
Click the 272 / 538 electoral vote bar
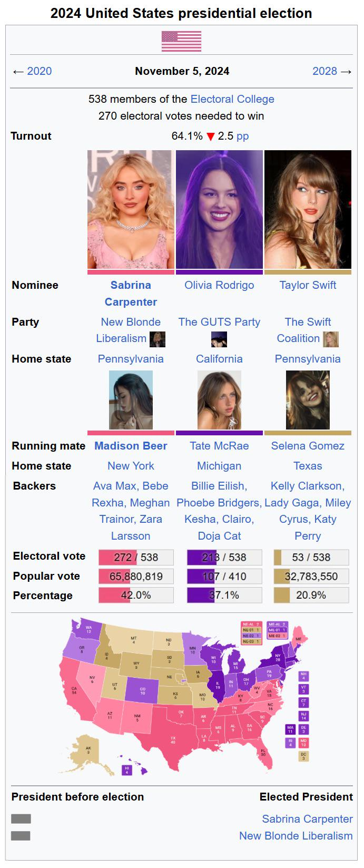click(136, 557)
